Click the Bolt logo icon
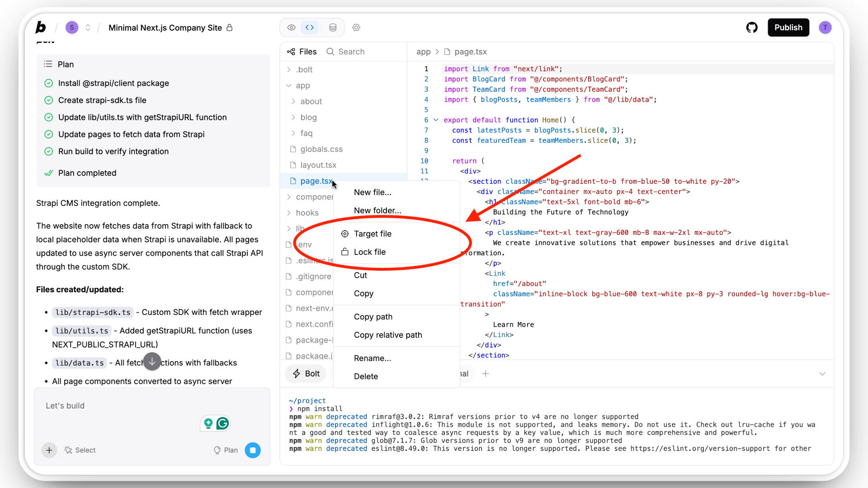Image resolution: width=868 pixels, height=488 pixels. point(41,28)
